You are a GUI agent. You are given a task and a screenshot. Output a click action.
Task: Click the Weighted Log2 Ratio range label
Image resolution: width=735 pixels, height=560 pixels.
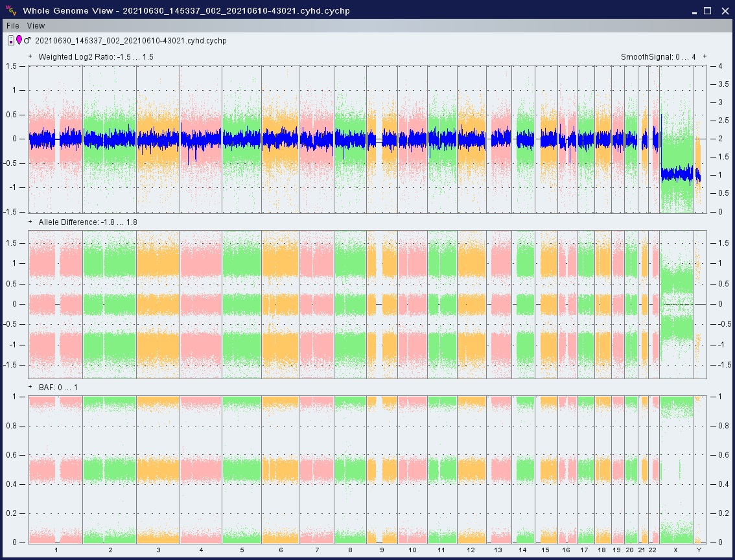pyautogui.click(x=96, y=57)
